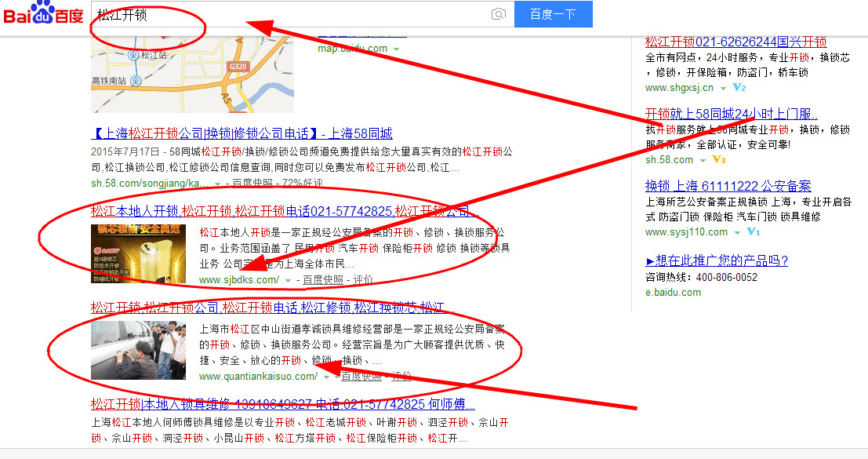Expand the dropdown arrow next to www.shgxsj.cn
The height and width of the screenshot is (459, 868).
[x=723, y=88]
